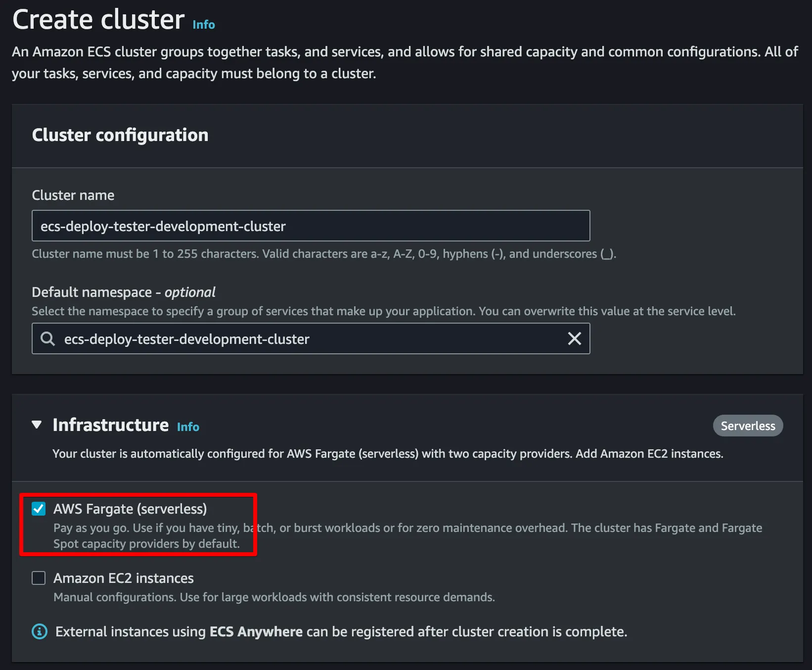Click into the Default namespace search box
This screenshot has height=670, width=812.
coord(312,339)
